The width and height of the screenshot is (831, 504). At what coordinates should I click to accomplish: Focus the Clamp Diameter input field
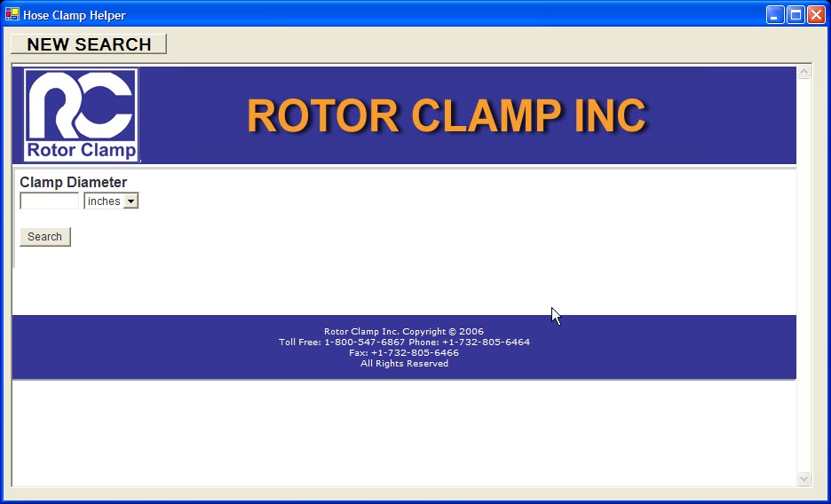tap(50, 201)
